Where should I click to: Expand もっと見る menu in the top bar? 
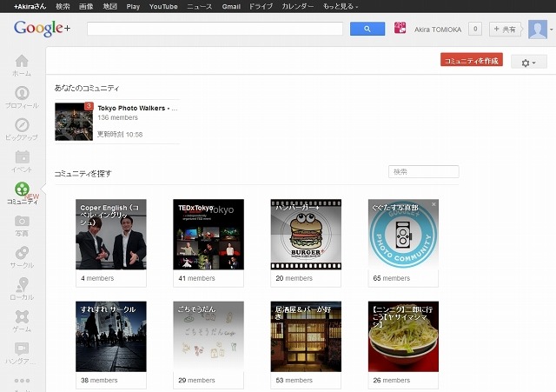click(340, 6)
